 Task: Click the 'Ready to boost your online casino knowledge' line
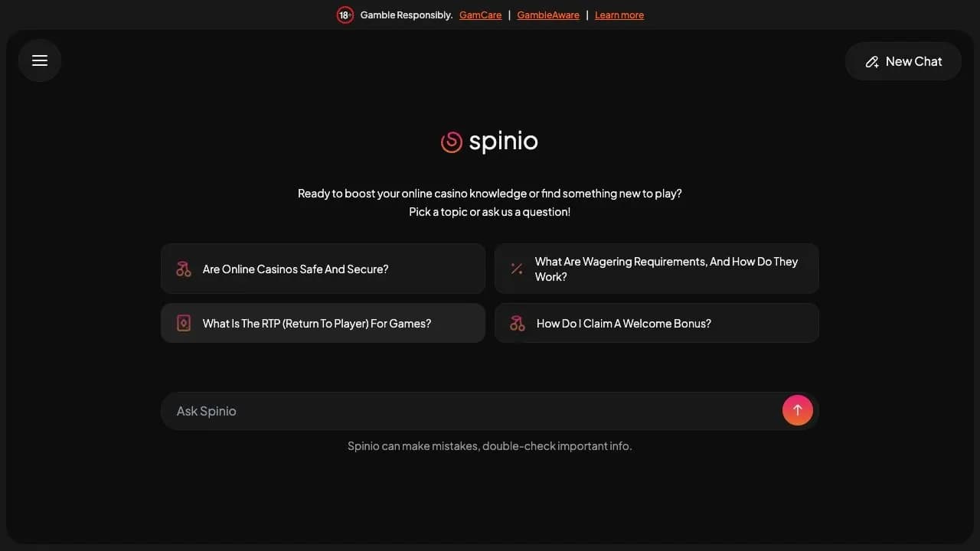[490, 194]
